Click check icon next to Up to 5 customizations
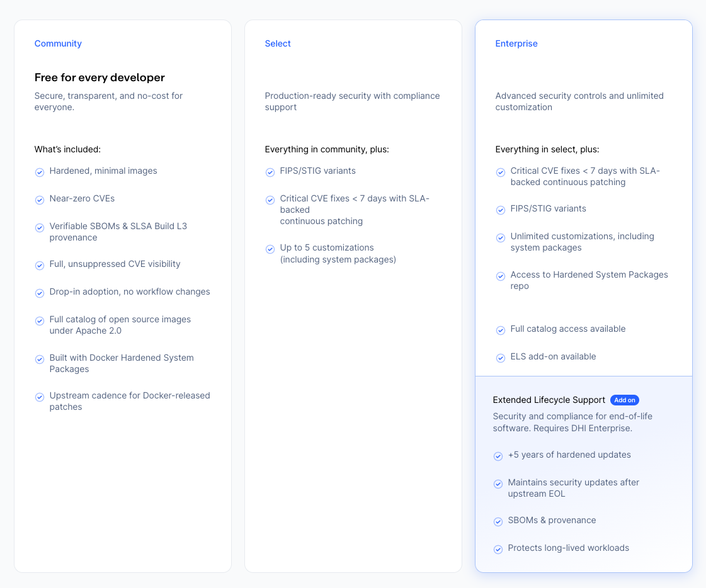The width and height of the screenshot is (706, 588). pyautogui.click(x=270, y=249)
